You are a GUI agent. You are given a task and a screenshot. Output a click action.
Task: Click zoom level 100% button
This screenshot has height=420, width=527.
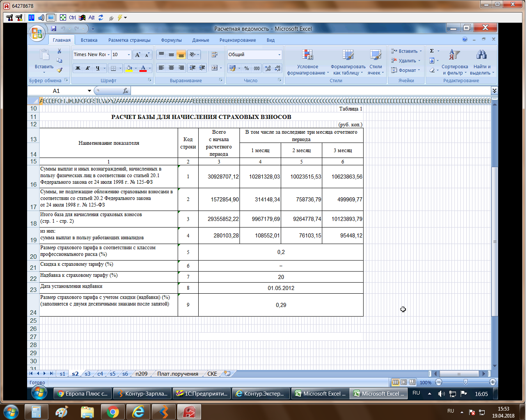pyautogui.click(x=426, y=382)
